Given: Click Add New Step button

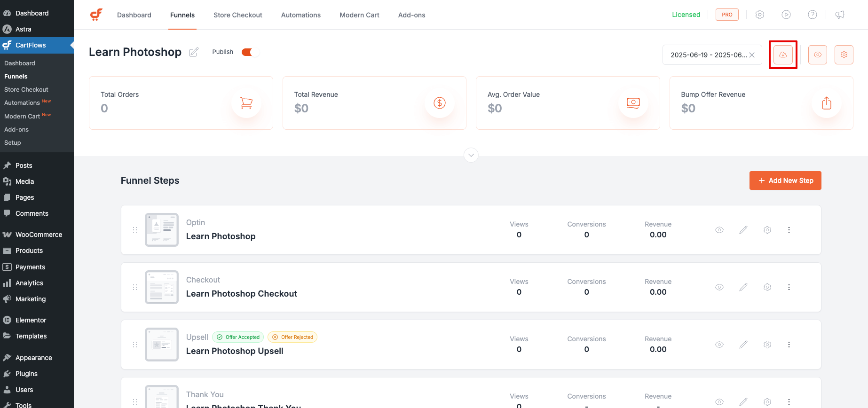Looking at the screenshot, I should [785, 180].
